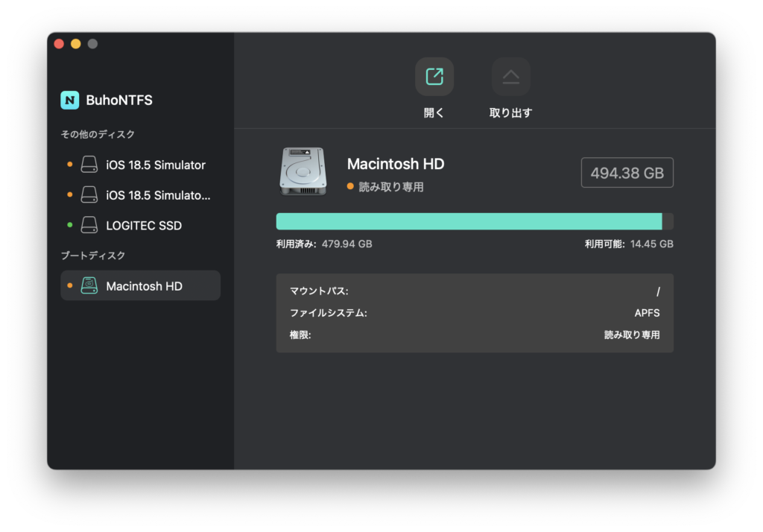This screenshot has width=763, height=532.
Task: Click the BuhoNTFS app name text
Action: (119, 101)
